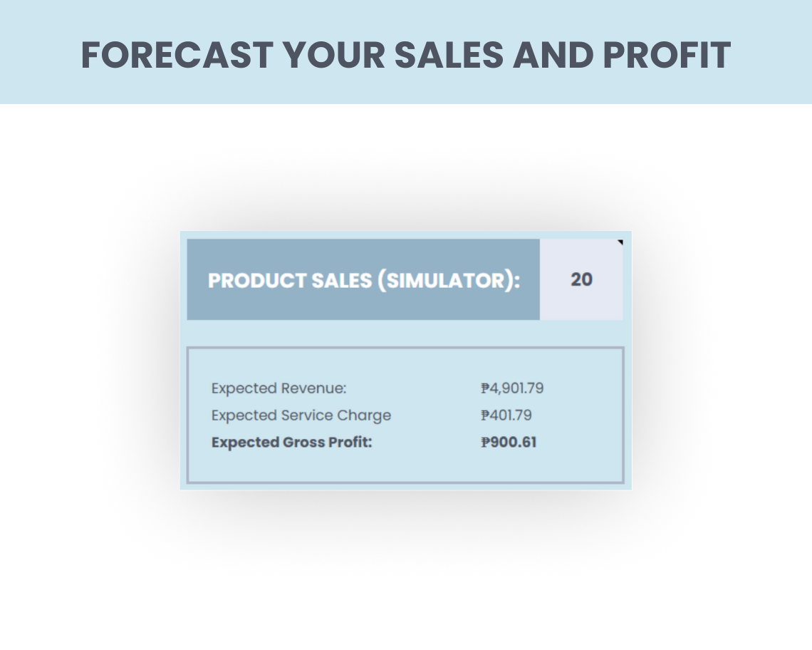Select the ₱900.61 gross profit value
The height and width of the screenshot is (650, 812).
(x=509, y=443)
